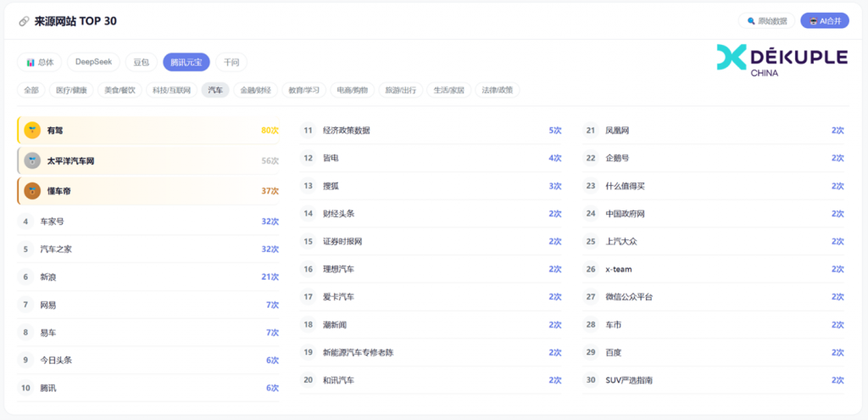
Task: Click the 80次 count for 有驾
Action: (x=270, y=131)
